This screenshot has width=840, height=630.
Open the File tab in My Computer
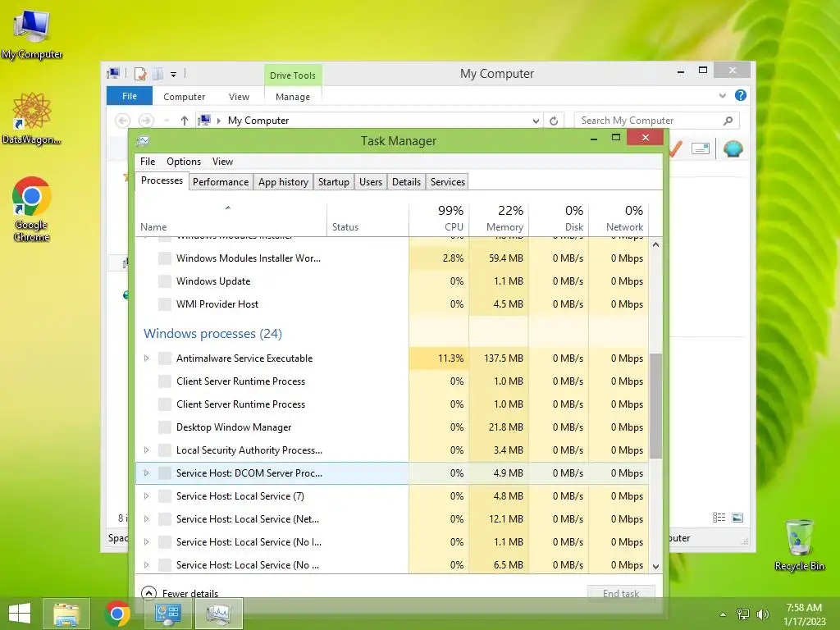click(130, 97)
